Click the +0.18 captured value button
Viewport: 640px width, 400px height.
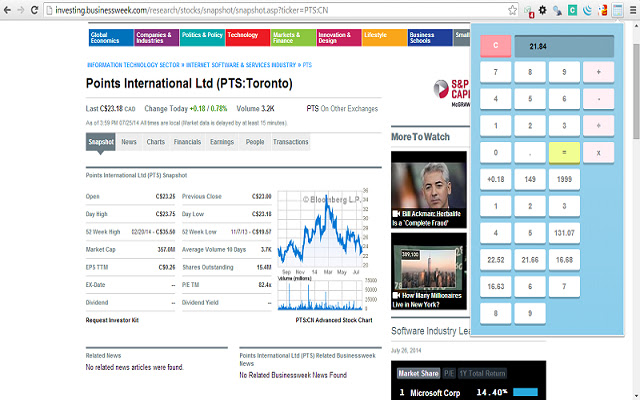pyautogui.click(x=496, y=179)
